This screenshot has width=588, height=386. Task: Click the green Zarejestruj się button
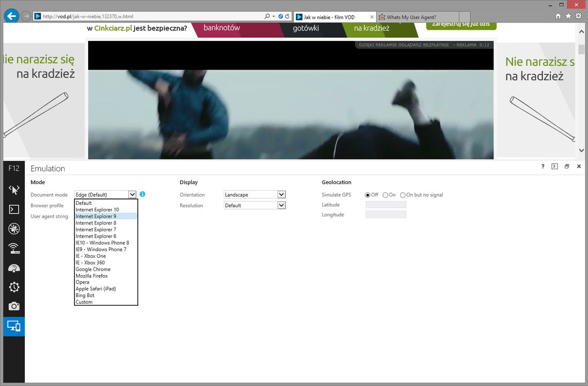(x=461, y=25)
